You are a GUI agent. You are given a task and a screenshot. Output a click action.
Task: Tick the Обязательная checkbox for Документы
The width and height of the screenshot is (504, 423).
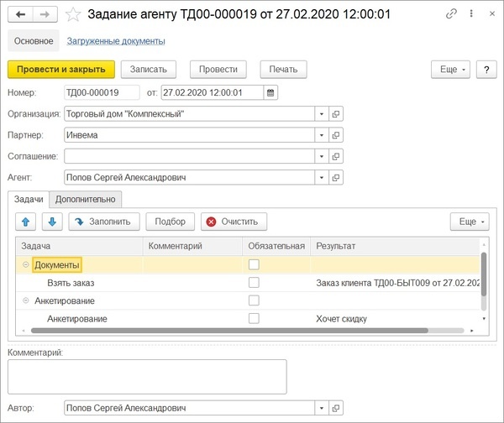(254, 264)
